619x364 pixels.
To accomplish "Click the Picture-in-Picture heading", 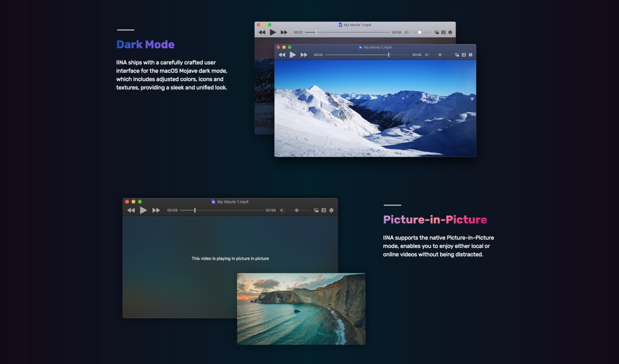I will (435, 219).
